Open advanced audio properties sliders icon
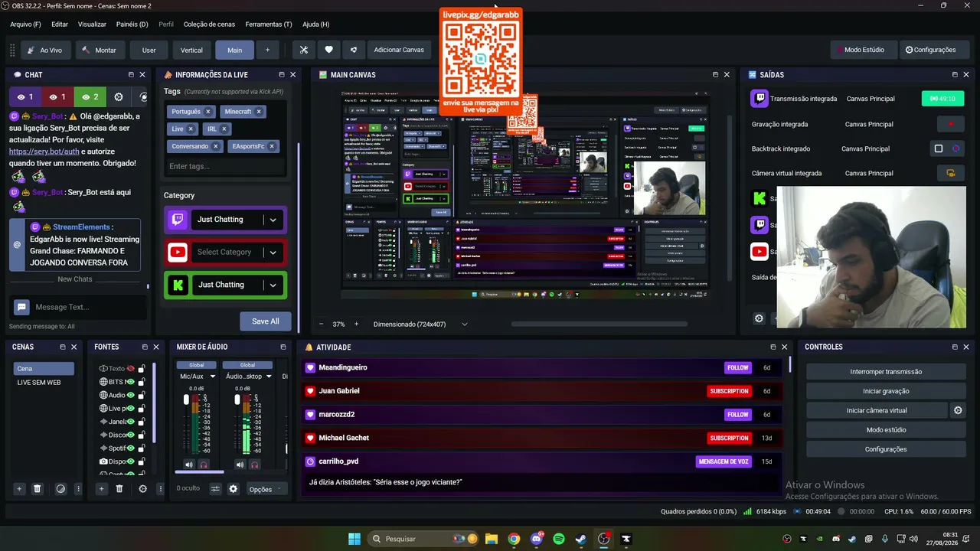This screenshot has width=980, height=551. click(x=216, y=489)
